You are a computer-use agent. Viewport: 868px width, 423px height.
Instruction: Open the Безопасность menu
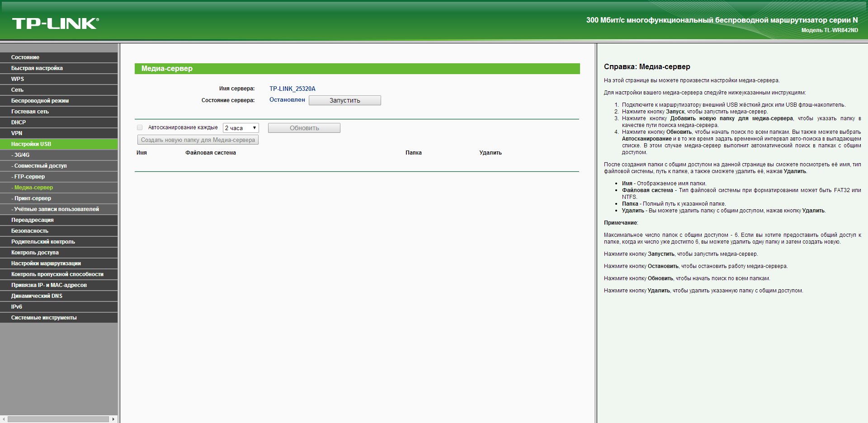click(59, 231)
